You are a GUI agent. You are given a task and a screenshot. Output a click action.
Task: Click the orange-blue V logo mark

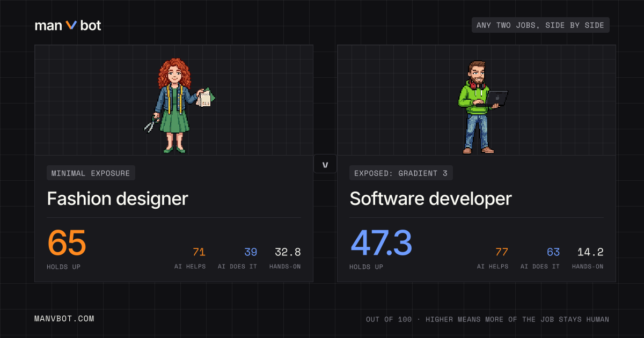71,25
